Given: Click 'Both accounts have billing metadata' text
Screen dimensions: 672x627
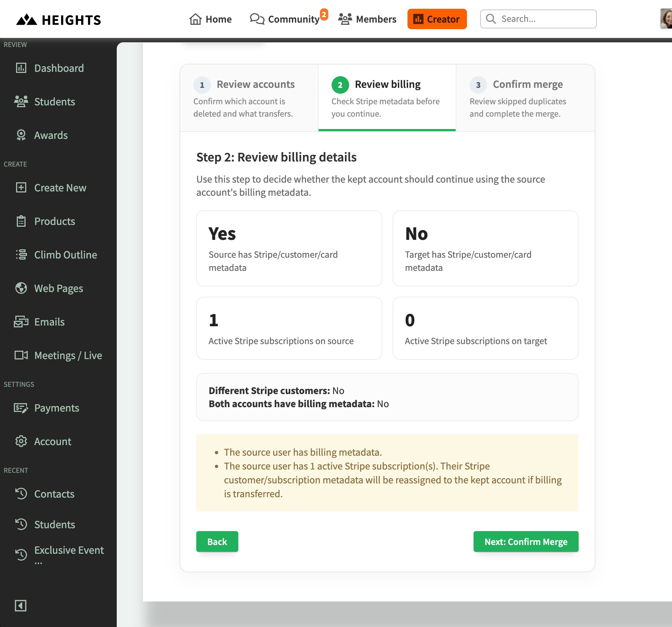Looking at the screenshot, I should tap(291, 404).
